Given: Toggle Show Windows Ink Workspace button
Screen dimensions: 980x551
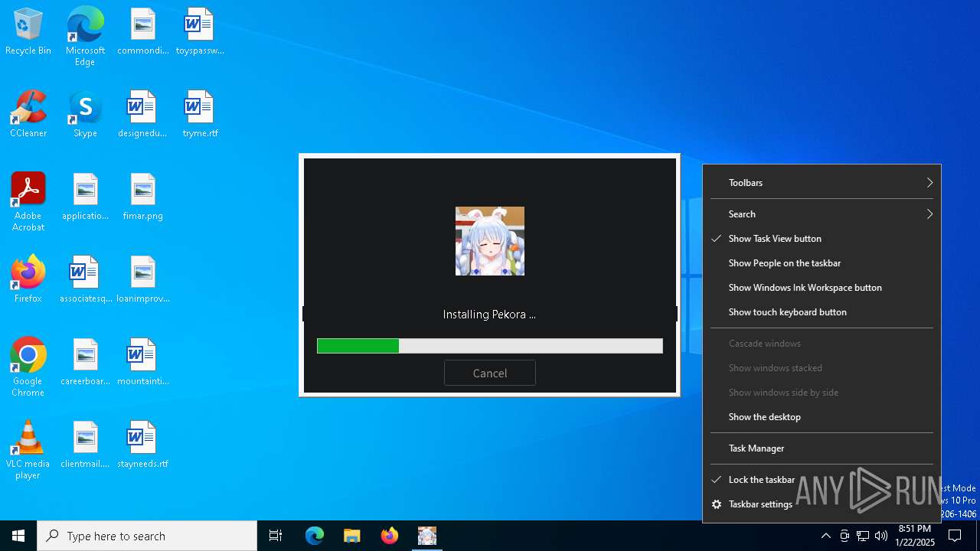Looking at the screenshot, I should pos(822,288).
